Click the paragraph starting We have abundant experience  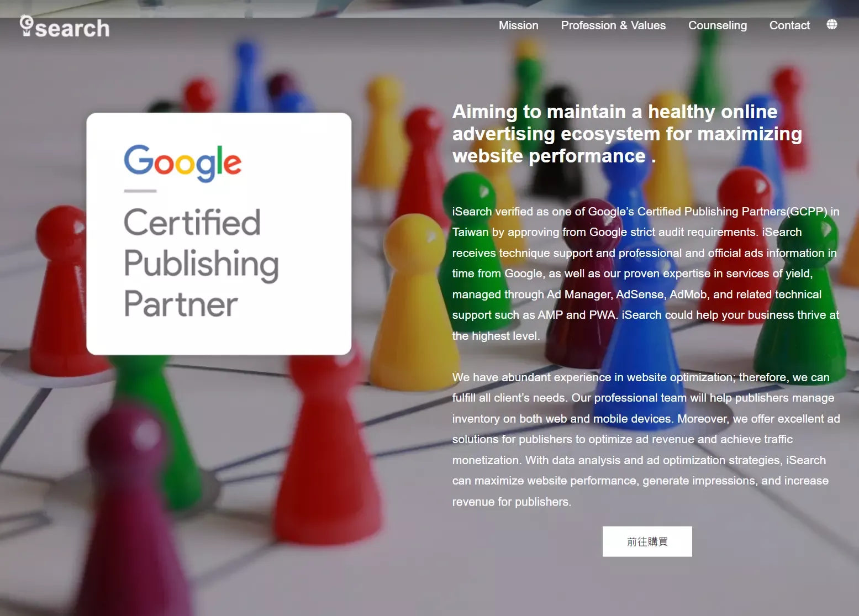tap(646, 439)
